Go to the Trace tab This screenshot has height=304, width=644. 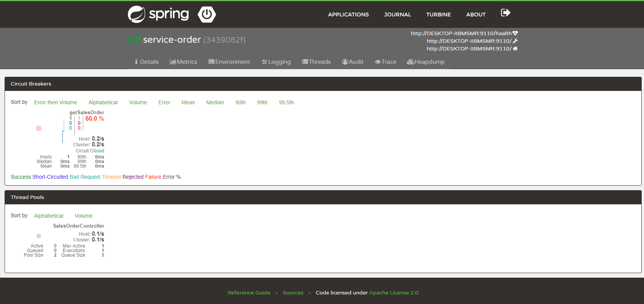(386, 62)
